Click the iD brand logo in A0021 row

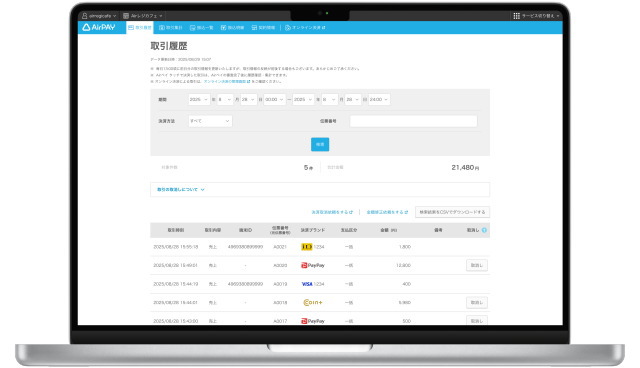306,247
